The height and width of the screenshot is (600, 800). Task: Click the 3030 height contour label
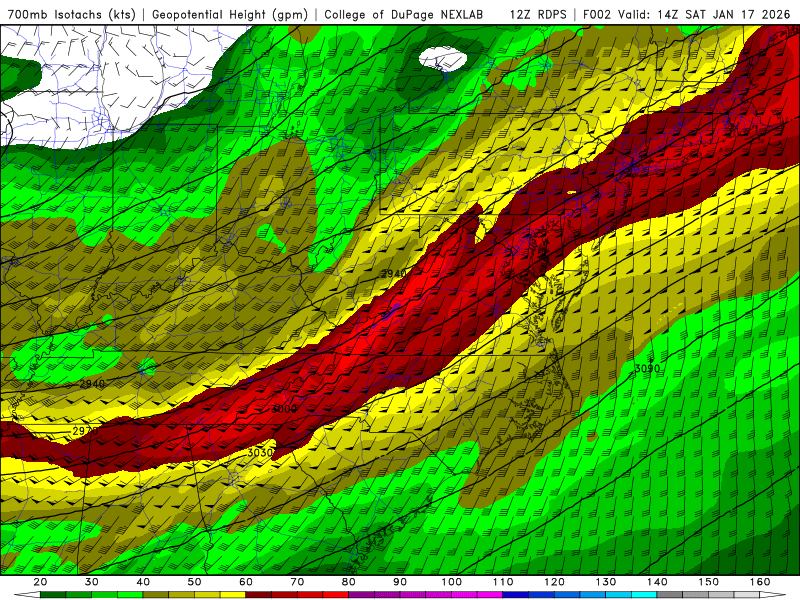260,453
